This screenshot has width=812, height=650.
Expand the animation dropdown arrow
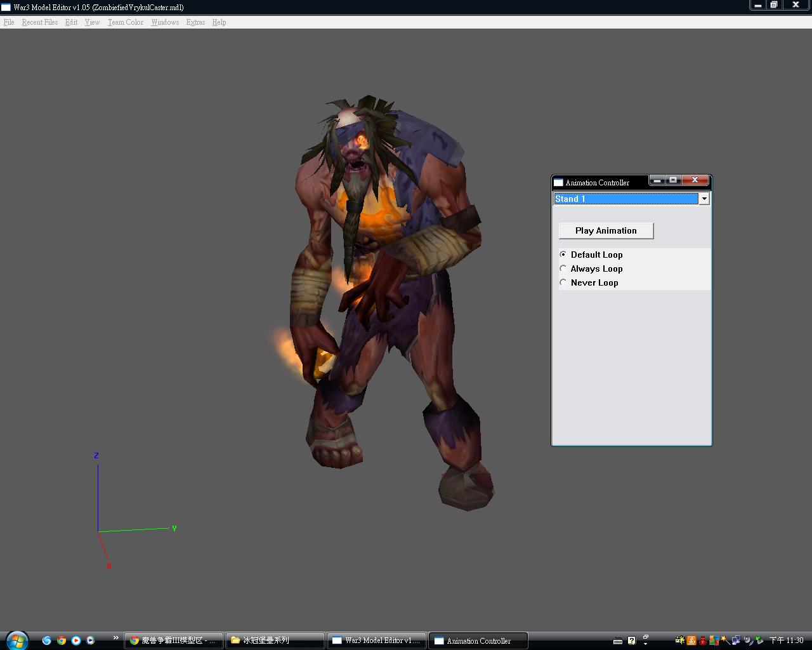[704, 199]
